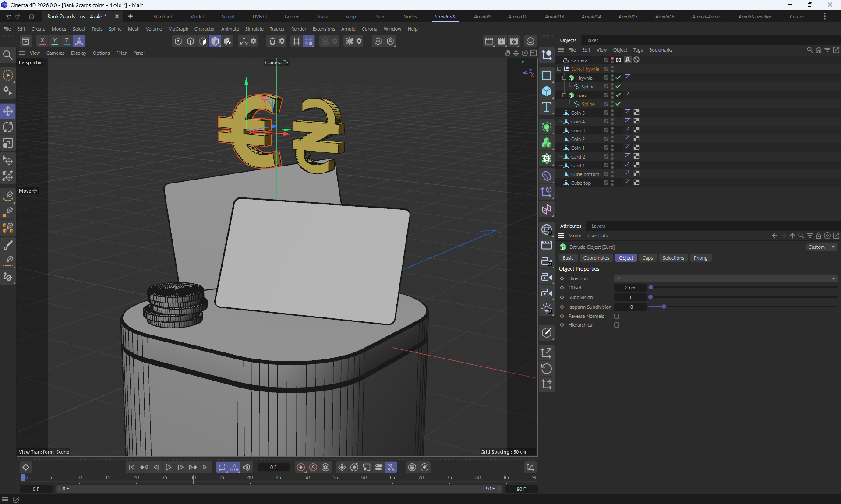The width and height of the screenshot is (841, 504).
Task: Open the search tool magnifier icon
Action: (x=7, y=55)
